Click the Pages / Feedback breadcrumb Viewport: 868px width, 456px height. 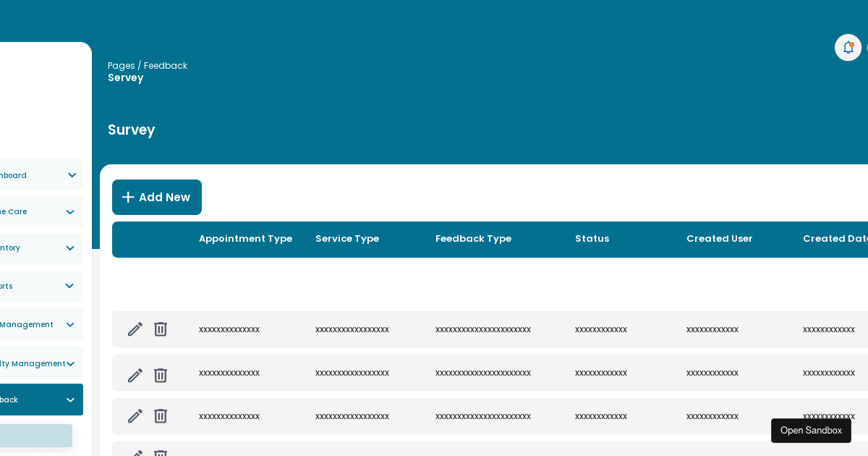point(148,66)
